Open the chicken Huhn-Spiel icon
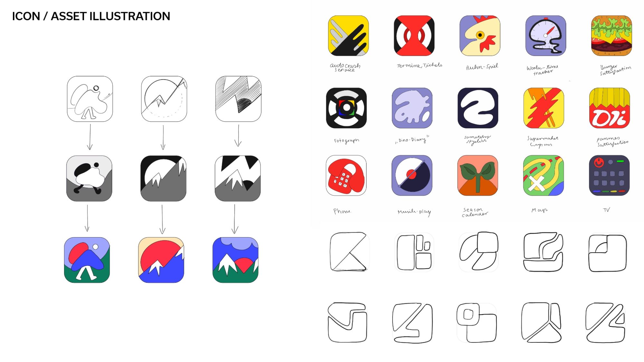 [480, 35]
